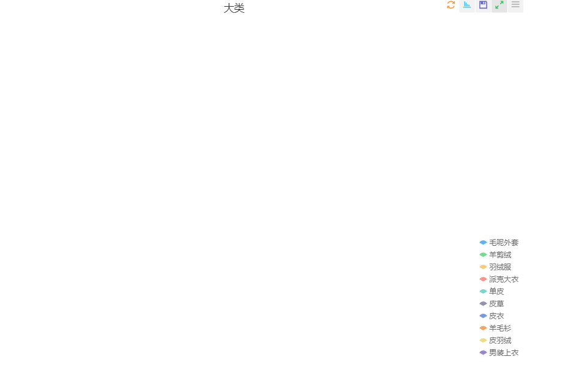Open the gray hamburger menu icon
This screenshot has width=588, height=384.
[x=515, y=5]
